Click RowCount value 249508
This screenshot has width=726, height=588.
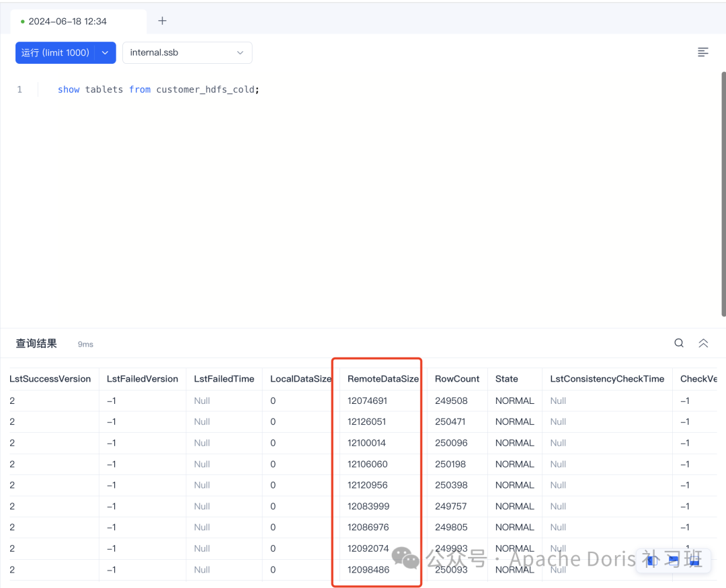point(451,401)
